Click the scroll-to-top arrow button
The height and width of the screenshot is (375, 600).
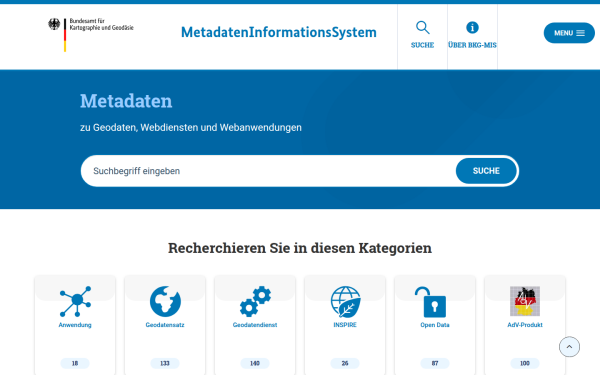point(569,347)
